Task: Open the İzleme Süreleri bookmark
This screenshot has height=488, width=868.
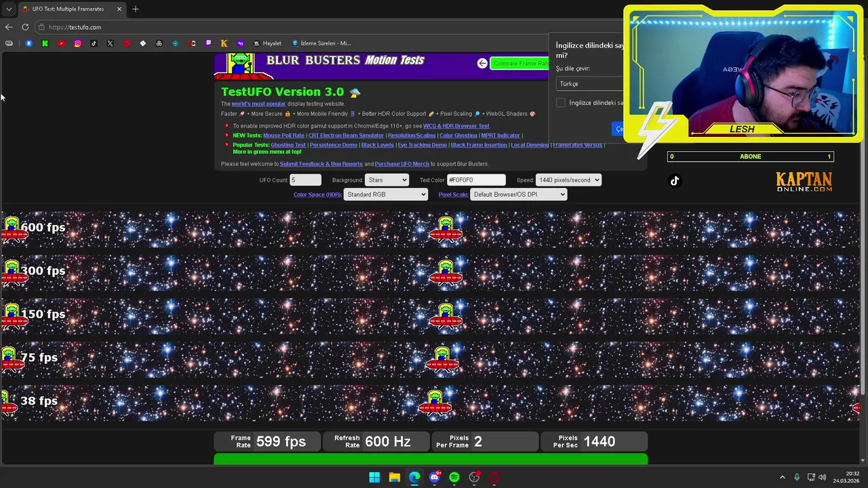Action: pos(321,43)
